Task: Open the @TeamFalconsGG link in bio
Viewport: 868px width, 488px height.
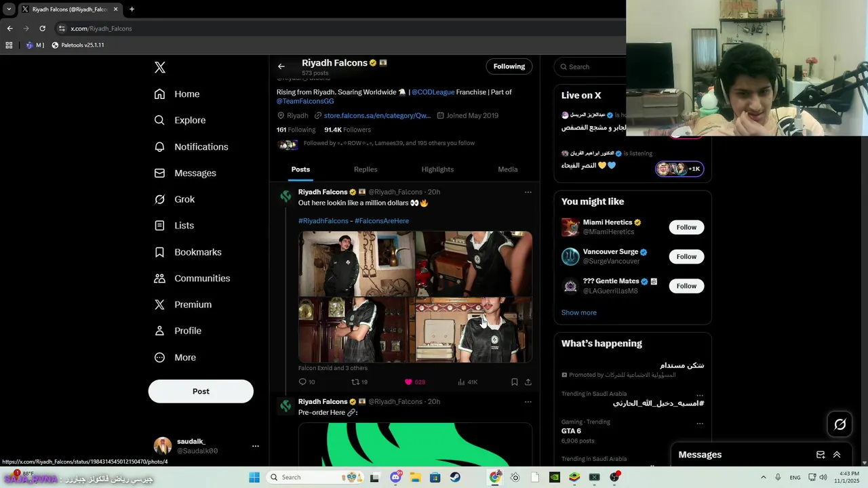Action: [305, 101]
